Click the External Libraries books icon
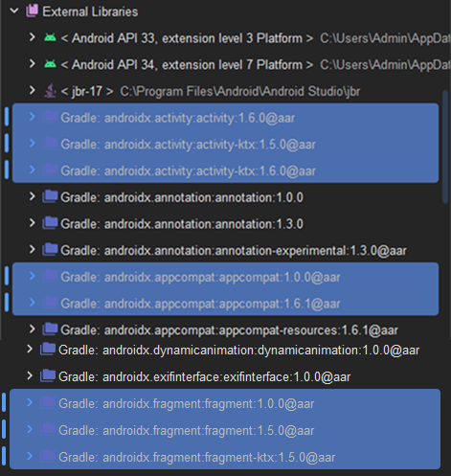This screenshot has height=476, width=451. 32,11
